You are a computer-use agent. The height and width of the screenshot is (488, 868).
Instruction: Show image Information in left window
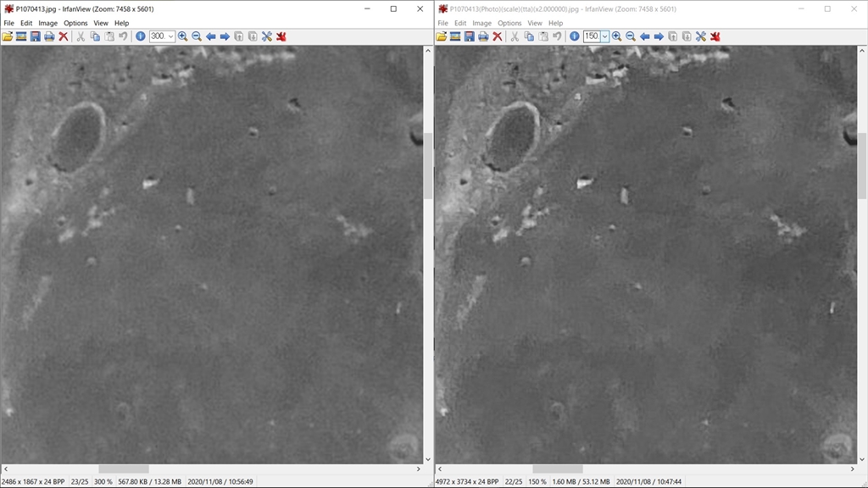[141, 36]
